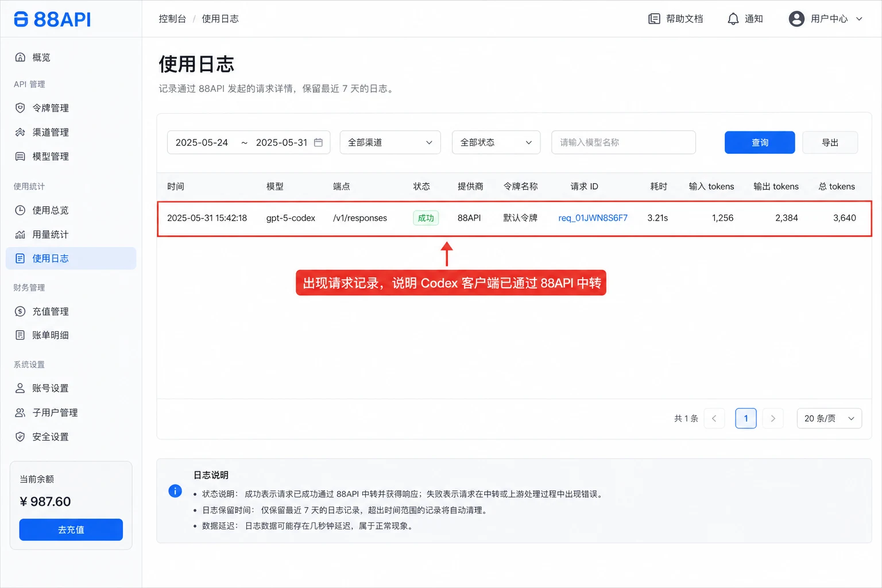Click the 默认令牌 token name cell
Image resolution: width=882 pixels, height=588 pixels.
(520, 218)
